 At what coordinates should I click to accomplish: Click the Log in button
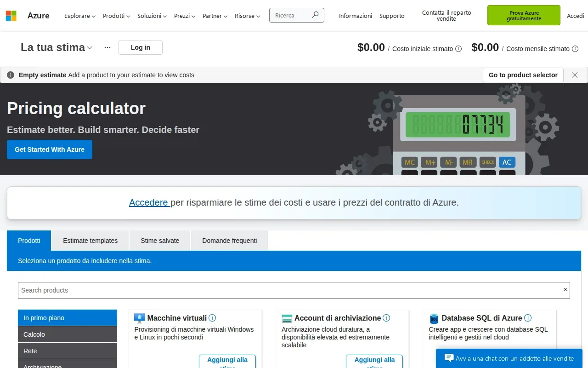(x=141, y=47)
